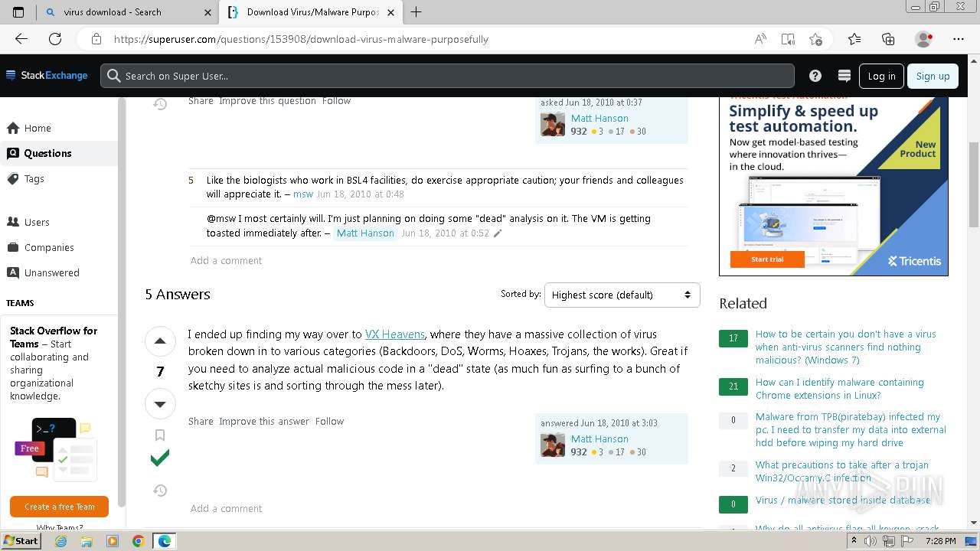Click Improve this answer link

(x=264, y=421)
